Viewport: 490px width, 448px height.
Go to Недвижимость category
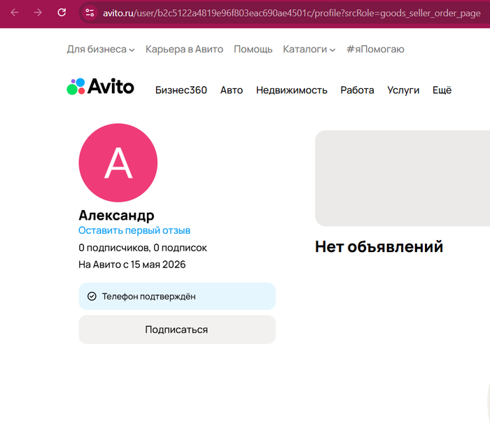tap(292, 90)
